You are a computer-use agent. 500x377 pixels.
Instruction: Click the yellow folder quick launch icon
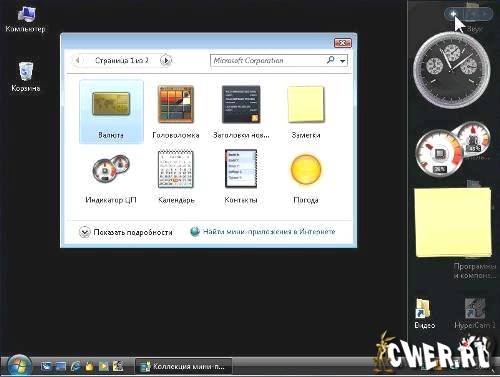[x=89, y=367]
